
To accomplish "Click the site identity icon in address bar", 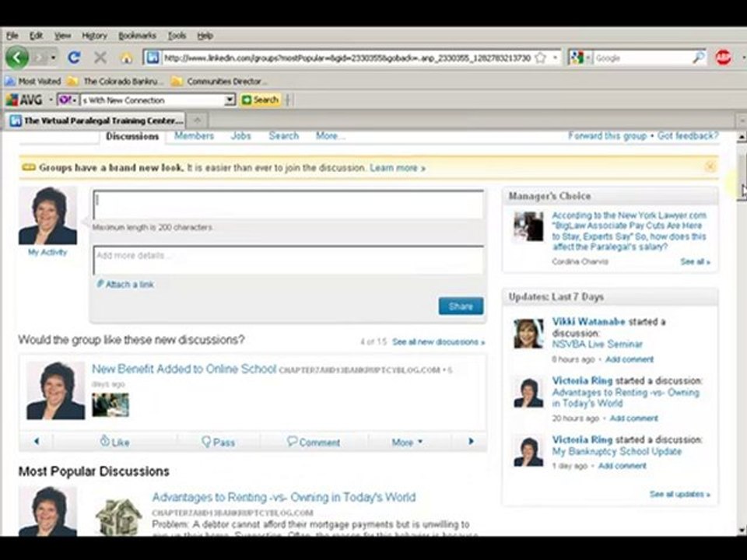I will pyautogui.click(x=153, y=58).
